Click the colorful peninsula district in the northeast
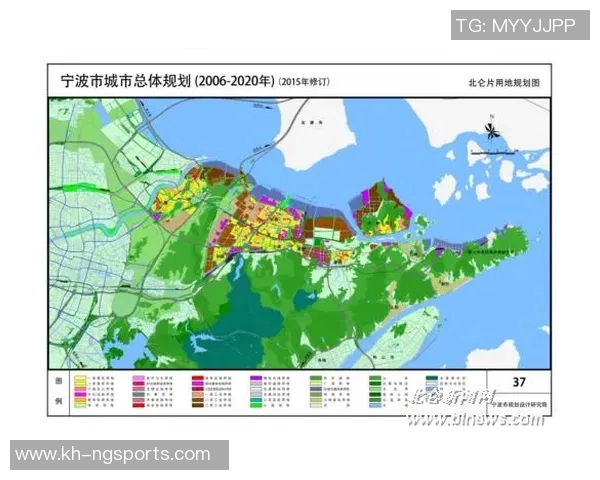 (x=384, y=208)
